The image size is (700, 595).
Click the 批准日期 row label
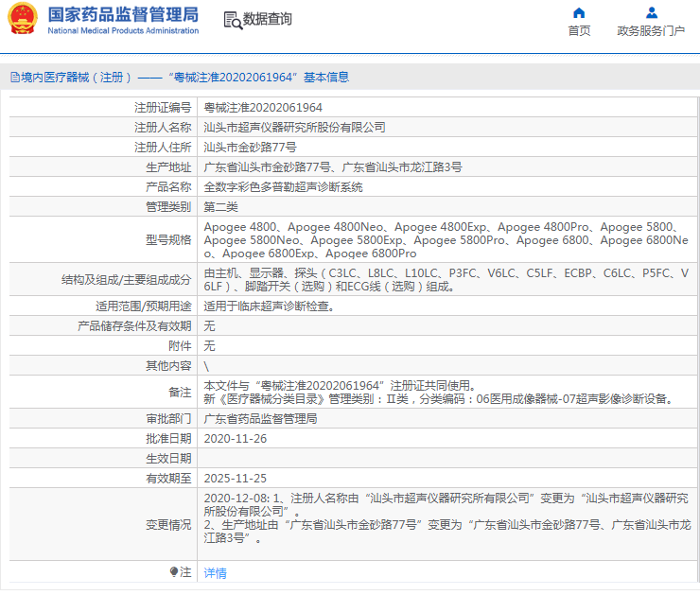168,439
